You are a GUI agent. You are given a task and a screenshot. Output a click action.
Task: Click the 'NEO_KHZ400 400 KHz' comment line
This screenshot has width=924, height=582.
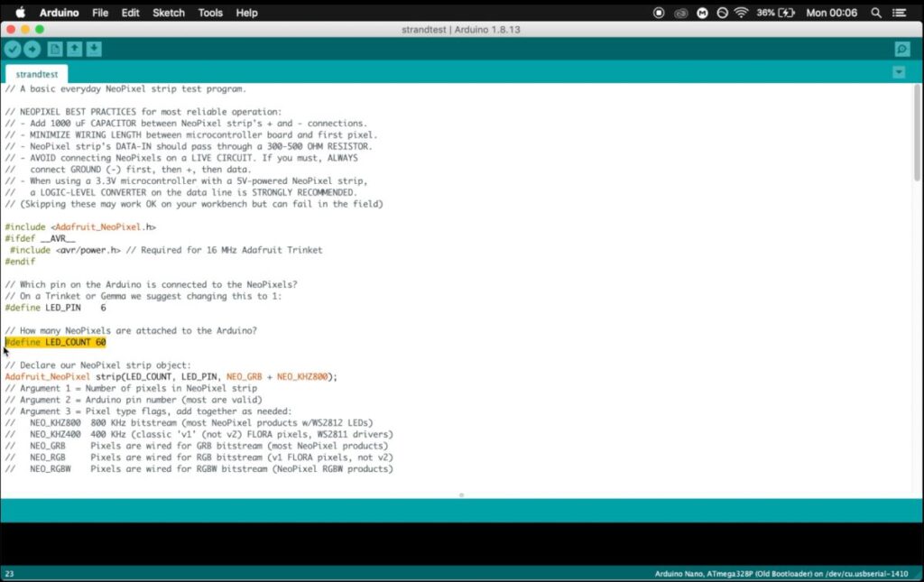coord(199,434)
